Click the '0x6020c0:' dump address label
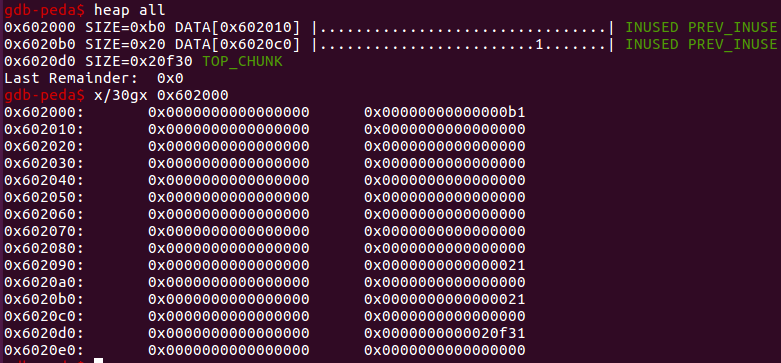 tap(44, 316)
